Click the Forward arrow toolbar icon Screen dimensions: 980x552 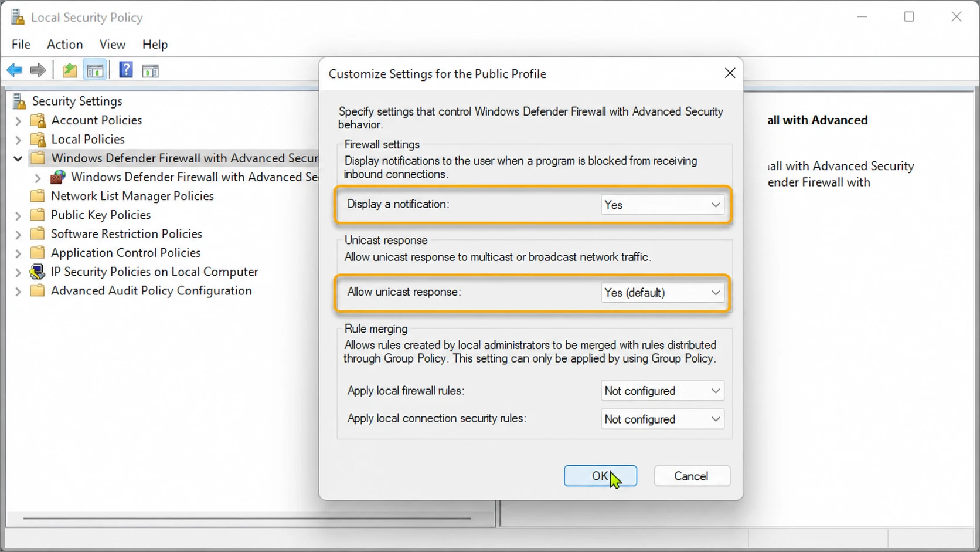[38, 71]
